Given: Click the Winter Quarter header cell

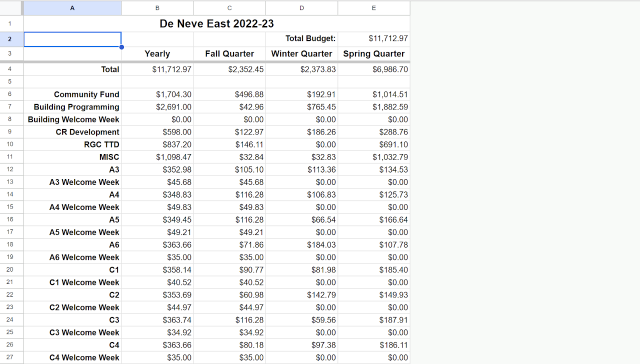Looking at the screenshot, I should [x=301, y=53].
